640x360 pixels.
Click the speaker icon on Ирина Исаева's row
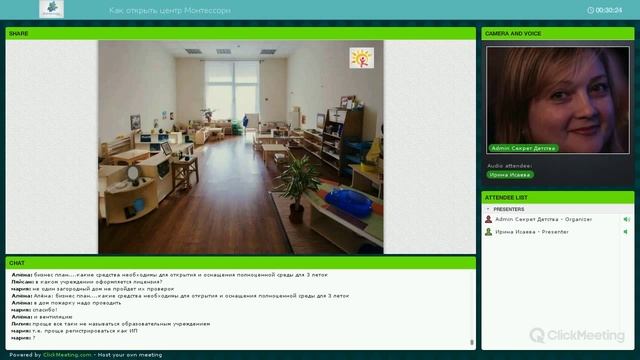(x=626, y=232)
